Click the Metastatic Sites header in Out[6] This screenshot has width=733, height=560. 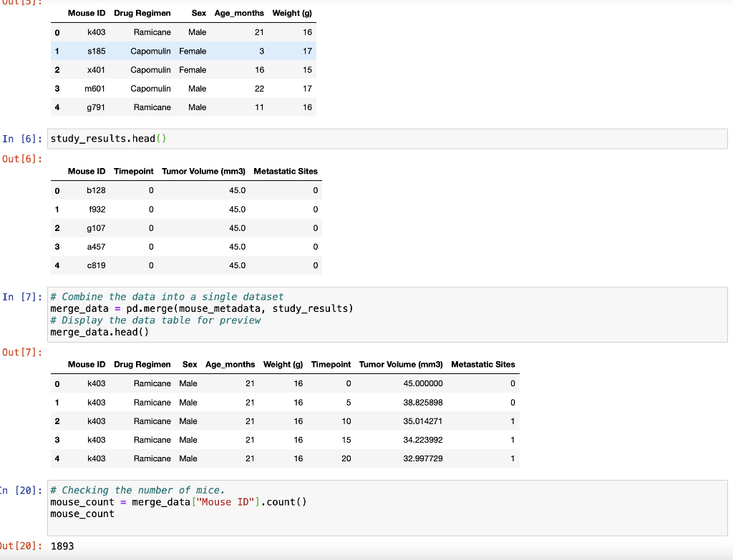[x=286, y=171]
